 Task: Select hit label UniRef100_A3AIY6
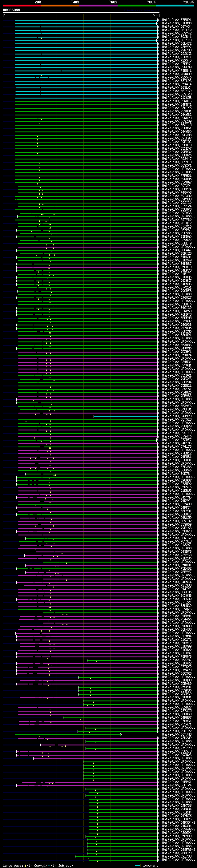pos(176,108)
